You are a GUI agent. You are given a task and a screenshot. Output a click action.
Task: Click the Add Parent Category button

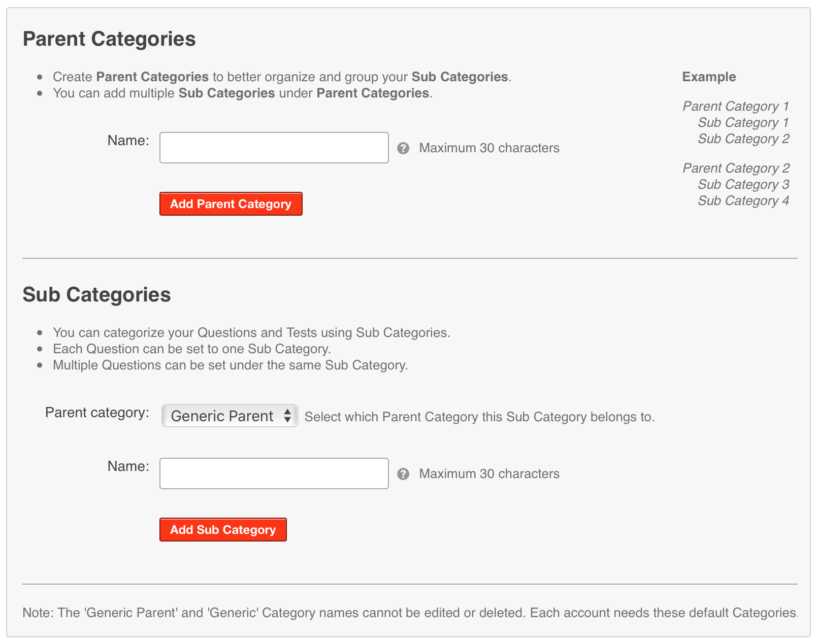[x=231, y=204]
